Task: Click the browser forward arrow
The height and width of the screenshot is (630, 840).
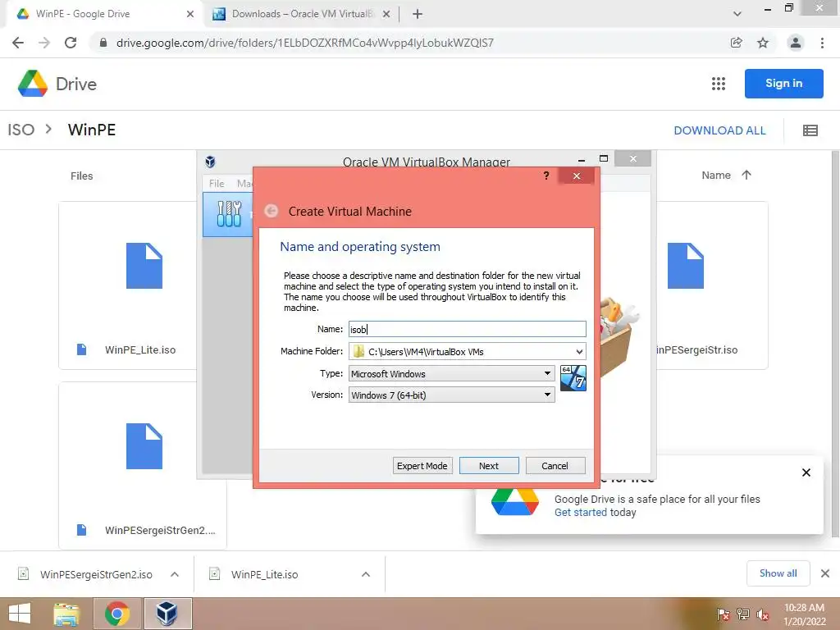Action: [44, 43]
